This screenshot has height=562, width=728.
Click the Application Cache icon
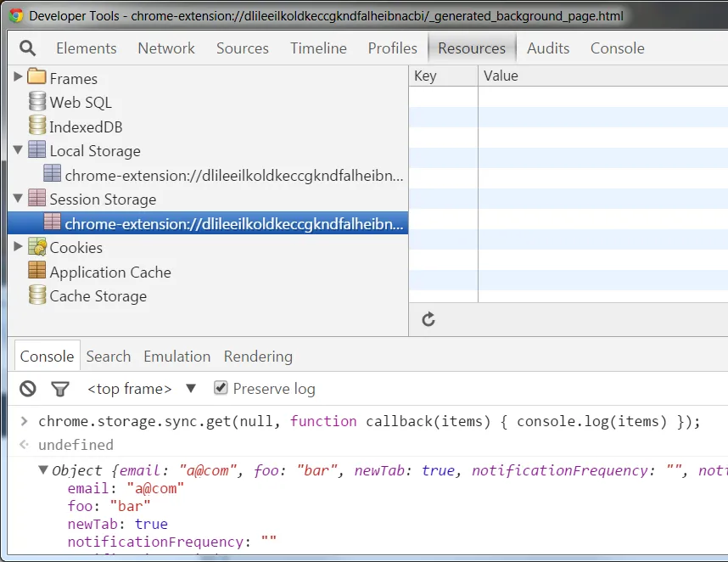(x=36, y=272)
